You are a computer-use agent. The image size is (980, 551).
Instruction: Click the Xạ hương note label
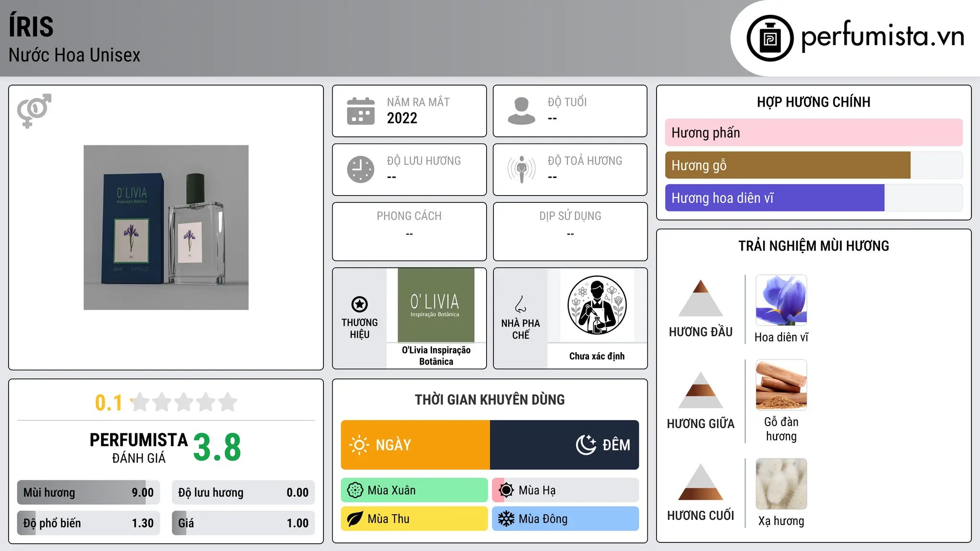coord(781,521)
